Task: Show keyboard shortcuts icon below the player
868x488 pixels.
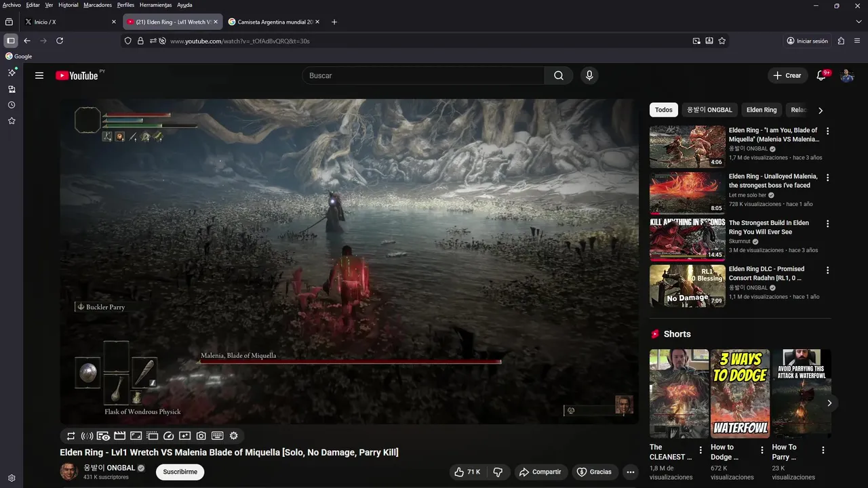Action: tap(218, 436)
